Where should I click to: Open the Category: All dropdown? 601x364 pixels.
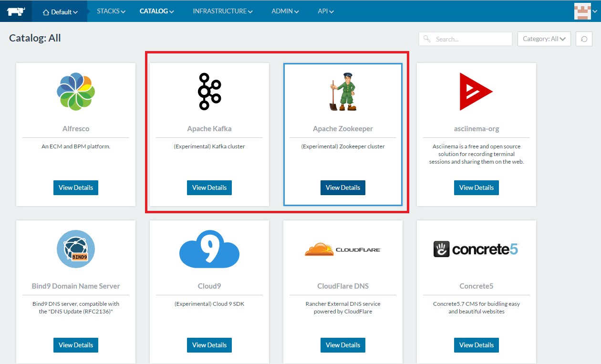pyautogui.click(x=544, y=39)
